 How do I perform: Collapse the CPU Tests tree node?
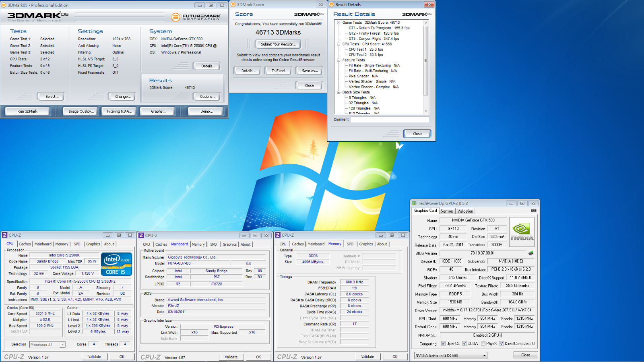339,44
